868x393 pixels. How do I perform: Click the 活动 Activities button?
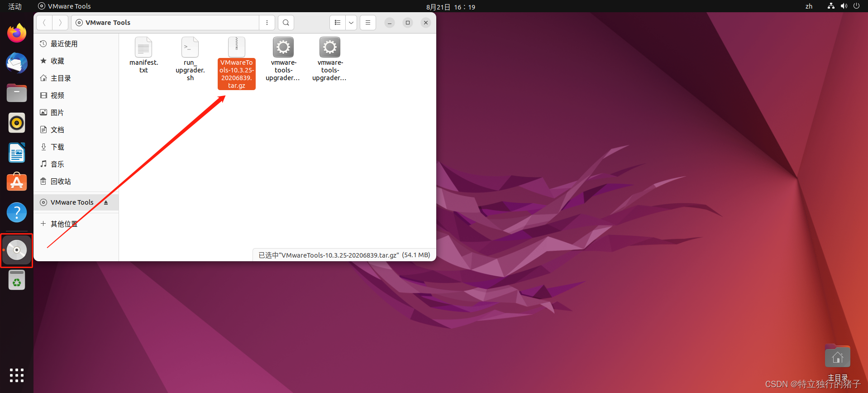click(15, 6)
